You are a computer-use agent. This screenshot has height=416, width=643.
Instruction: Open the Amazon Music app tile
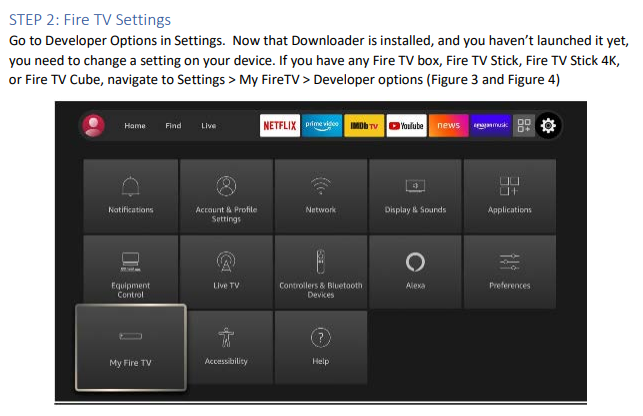tap(490, 126)
